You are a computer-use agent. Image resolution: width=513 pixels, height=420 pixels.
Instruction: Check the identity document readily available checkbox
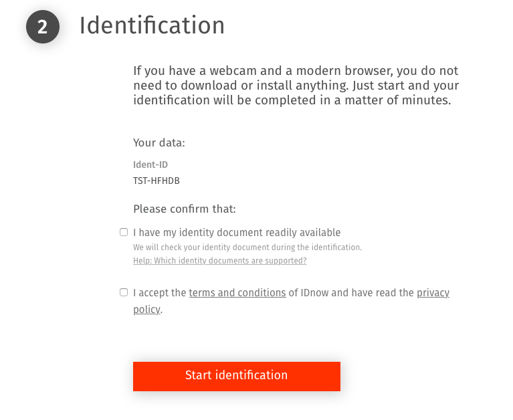coord(124,232)
